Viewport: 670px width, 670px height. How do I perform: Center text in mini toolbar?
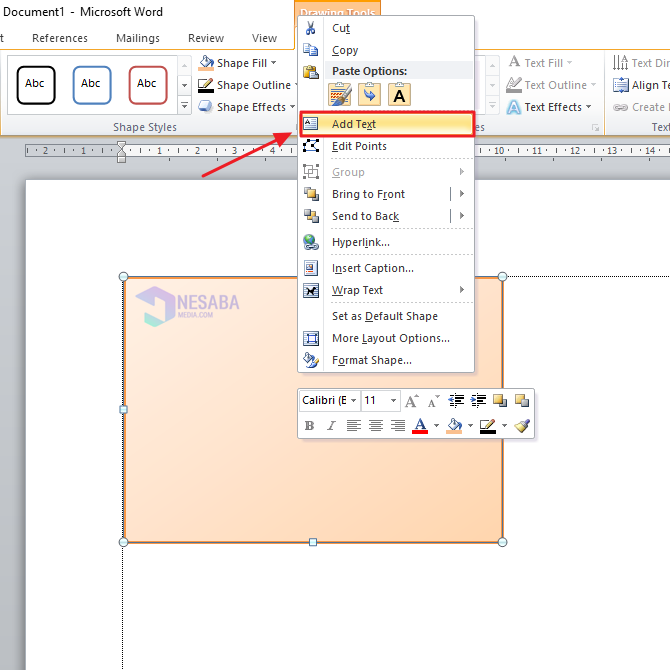[x=376, y=426]
